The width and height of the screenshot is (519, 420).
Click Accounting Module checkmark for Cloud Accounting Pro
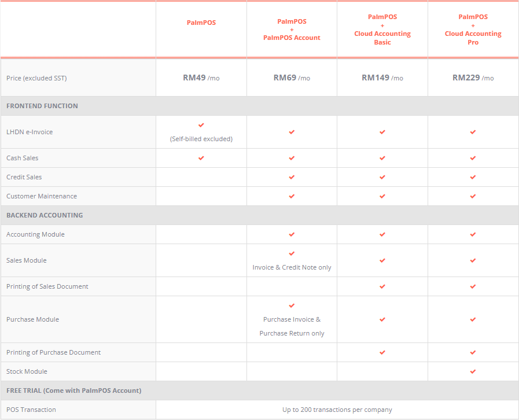473,234
